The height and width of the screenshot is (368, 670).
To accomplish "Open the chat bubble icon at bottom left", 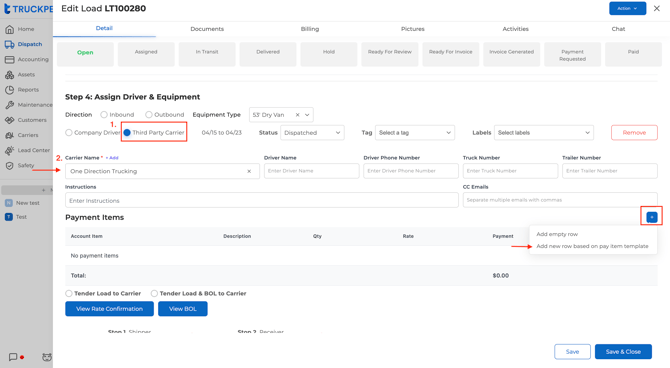I will point(13,357).
